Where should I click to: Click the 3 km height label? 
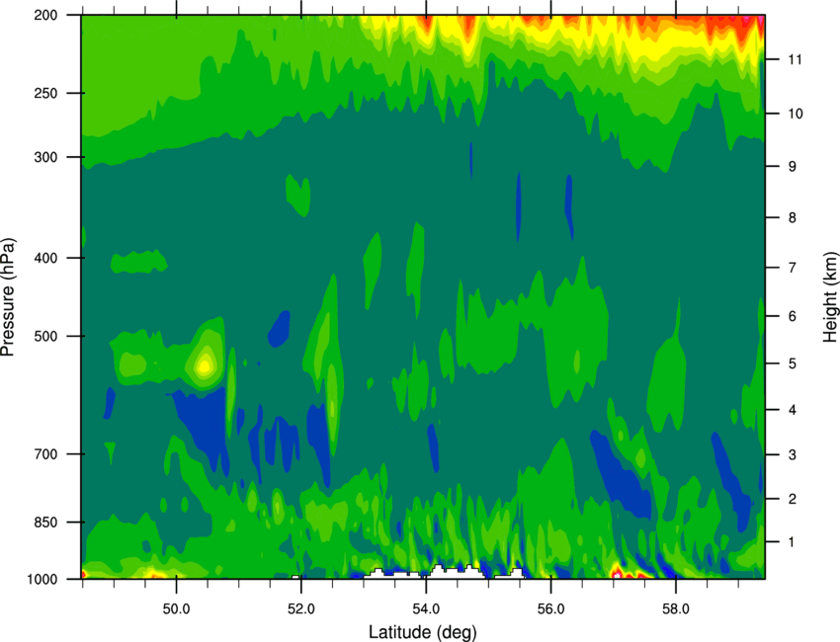point(793,455)
